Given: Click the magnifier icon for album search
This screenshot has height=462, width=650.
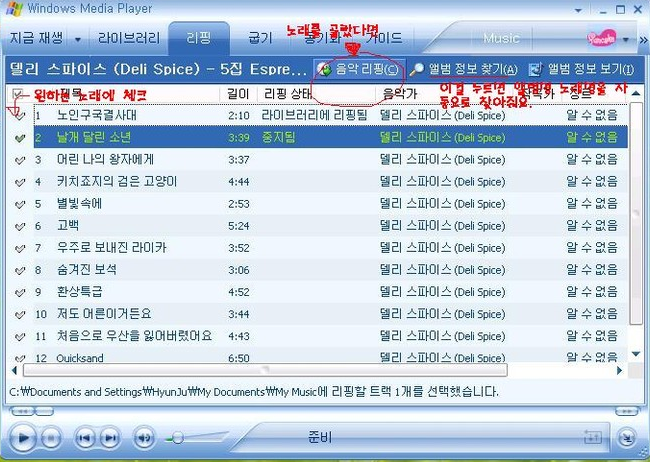Looking at the screenshot, I should pyautogui.click(x=416, y=70).
